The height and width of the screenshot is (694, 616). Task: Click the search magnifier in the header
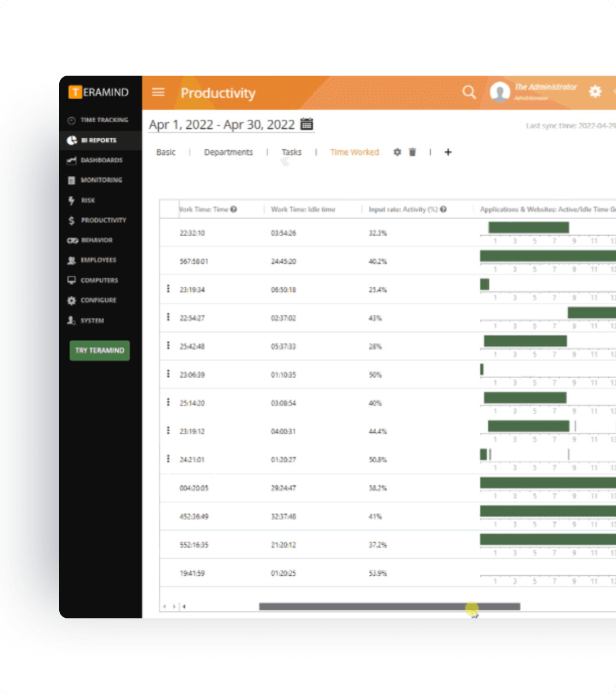(x=469, y=92)
